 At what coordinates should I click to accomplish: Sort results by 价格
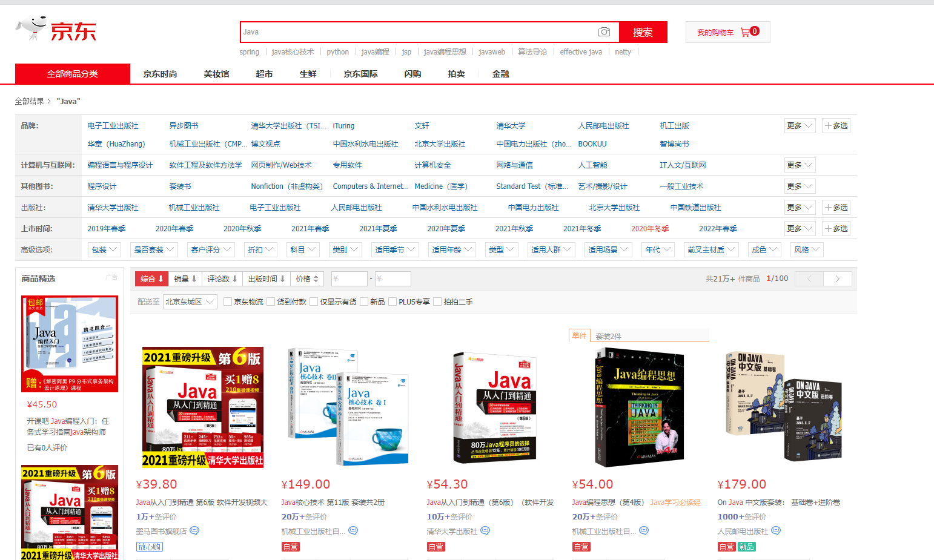coord(307,278)
